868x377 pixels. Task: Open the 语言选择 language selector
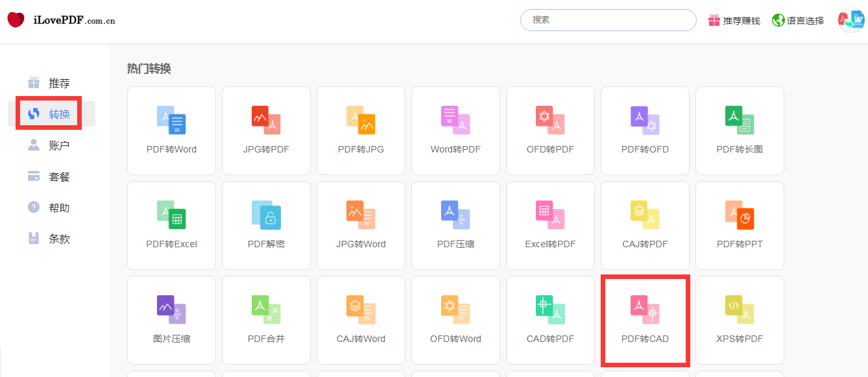(798, 20)
